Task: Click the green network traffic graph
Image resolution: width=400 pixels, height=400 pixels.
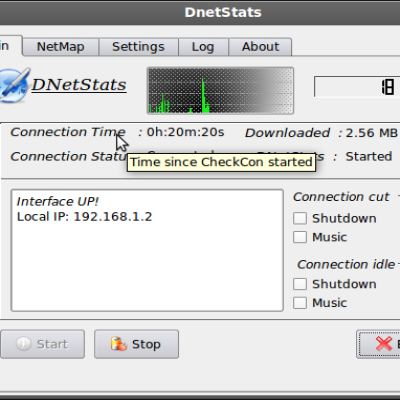Action: click(220, 91)
